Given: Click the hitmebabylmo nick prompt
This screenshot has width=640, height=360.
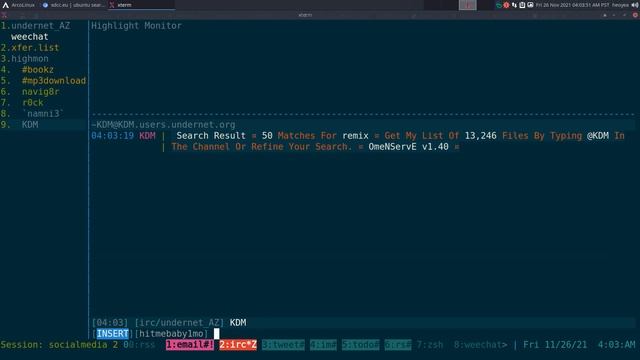Looking at the screenshot, I should (x=171, y=334).
